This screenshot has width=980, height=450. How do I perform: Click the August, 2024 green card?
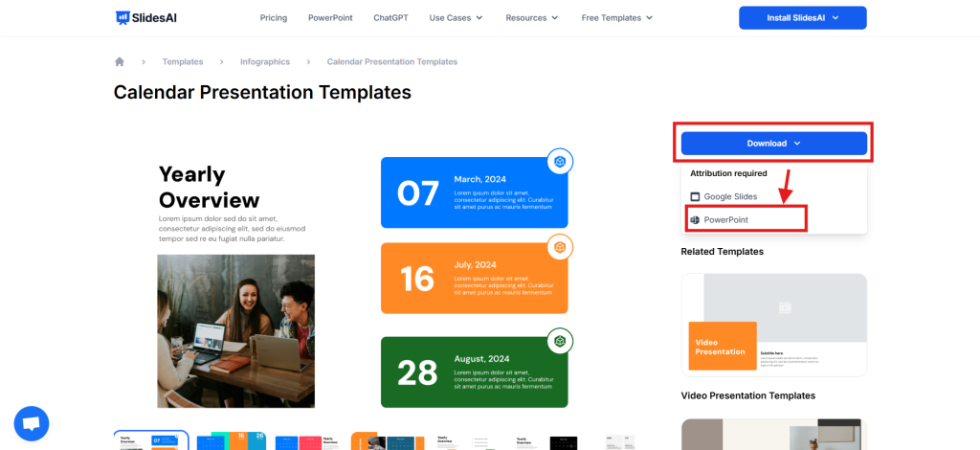point(475,371)
